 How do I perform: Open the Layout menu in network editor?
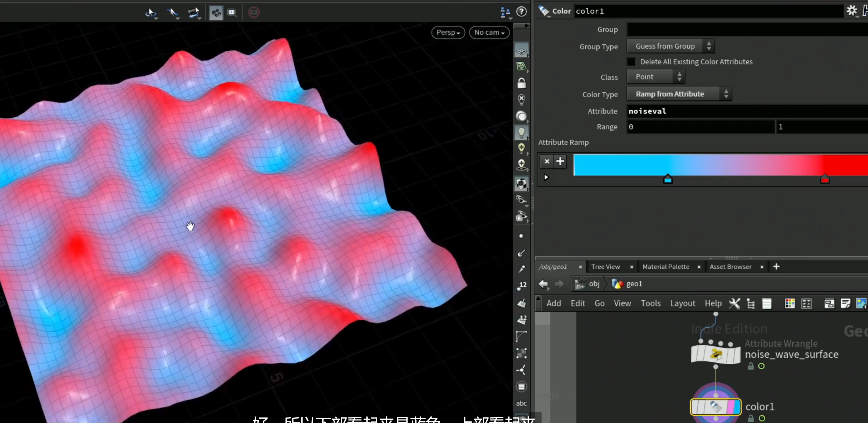click(x=682, y=303)
